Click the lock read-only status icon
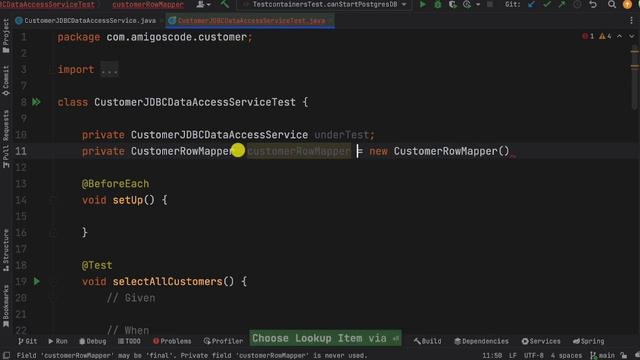640x360 pixels. coord(623,356)
